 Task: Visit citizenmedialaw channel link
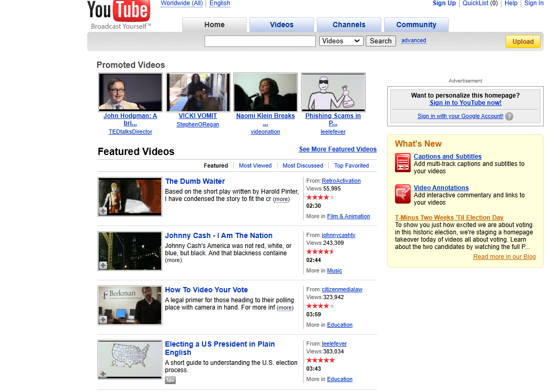click(342, 289)
